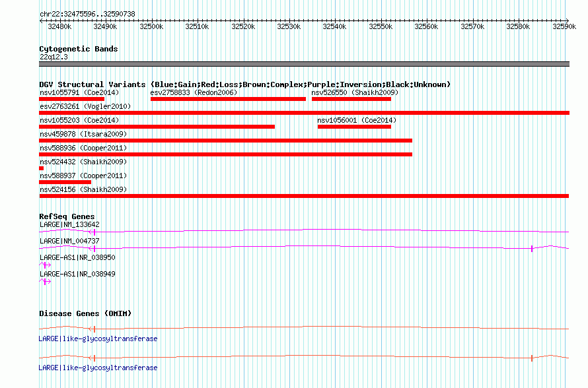Click the Cytogenetic Bands track heading
This screenshot has height=388, width=588.
pos(79,49)
